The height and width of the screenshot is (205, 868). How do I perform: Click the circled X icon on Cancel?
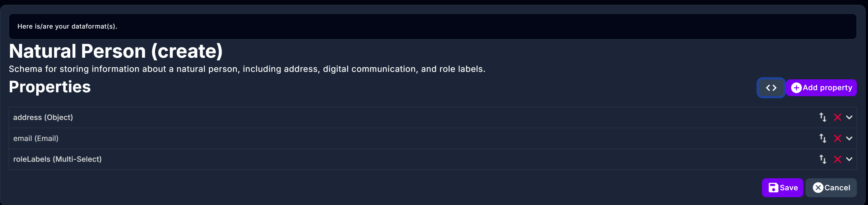coord(818,188)
